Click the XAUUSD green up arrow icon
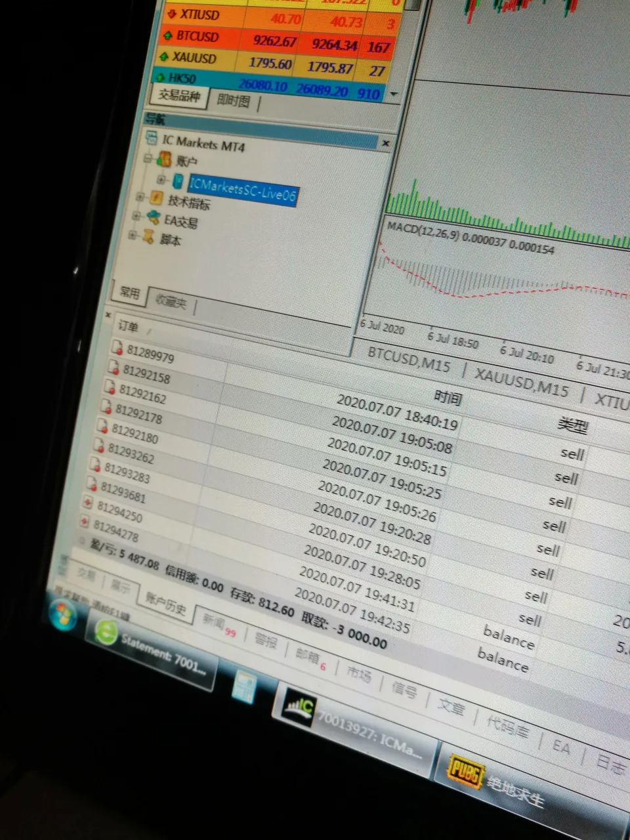The width and height of the screenshot is (630, 840). [x=163, y=56]
